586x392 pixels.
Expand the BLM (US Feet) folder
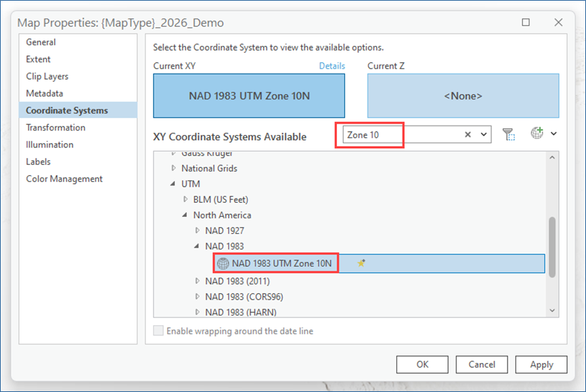(186, 199)
